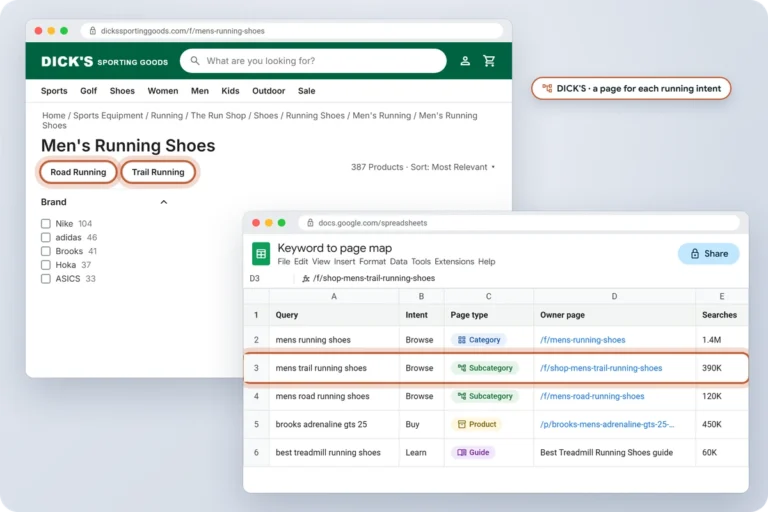Screen dimensions: 768x512
Task: Click the fx formula icon
Action: 306,278
